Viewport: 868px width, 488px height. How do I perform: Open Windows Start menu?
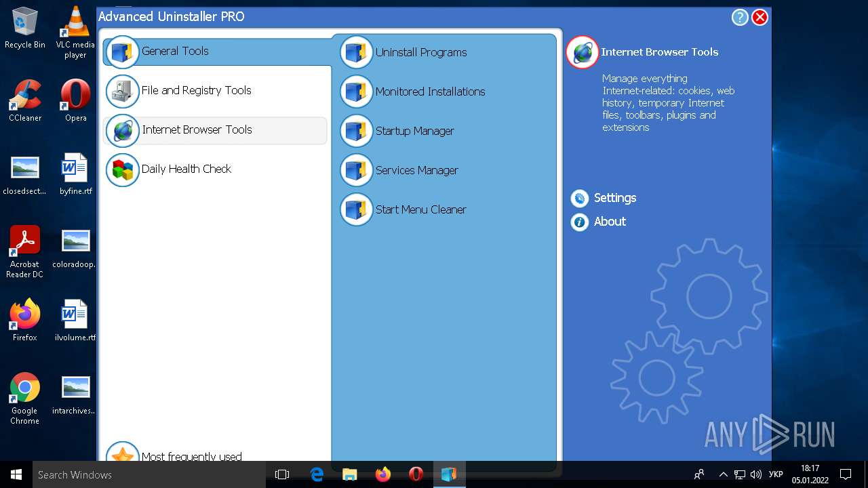[x=16, y=474]
